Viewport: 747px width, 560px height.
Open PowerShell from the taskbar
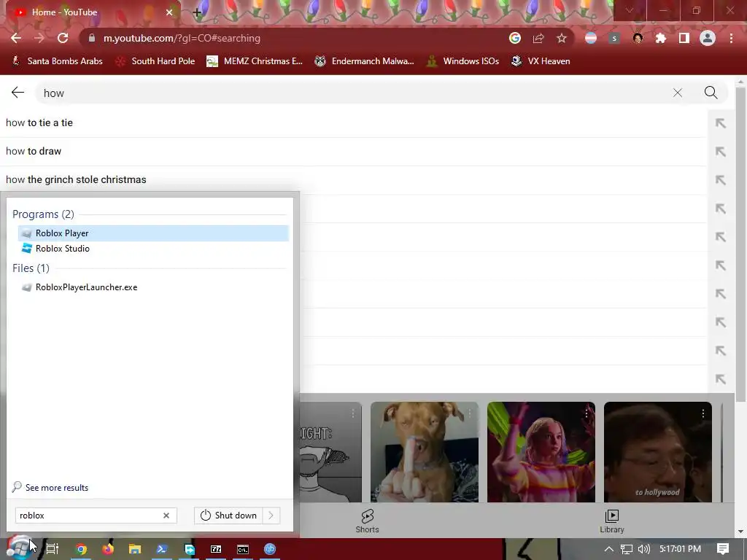pyautogui.click(x=162, y=549)
